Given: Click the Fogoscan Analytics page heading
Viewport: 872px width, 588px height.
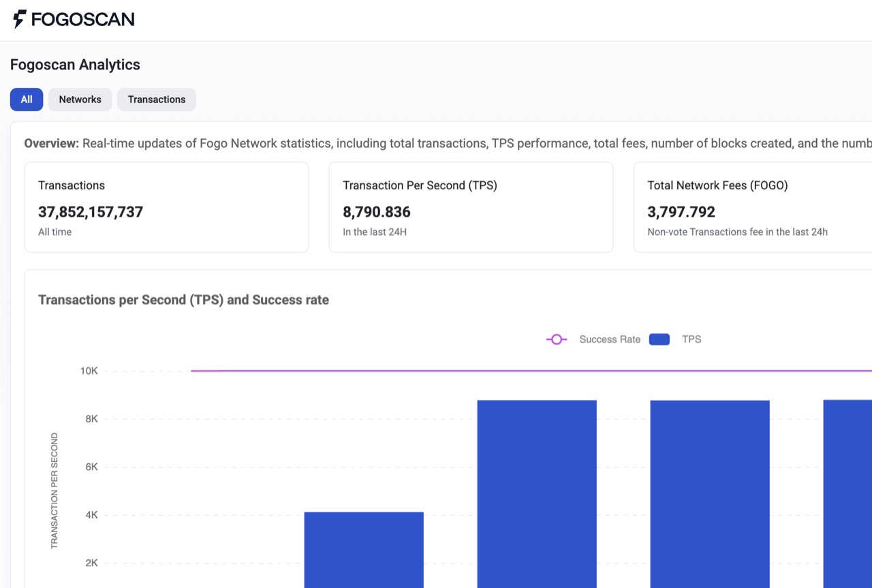Looking at the screenshot, I should (x=75, y=65).
